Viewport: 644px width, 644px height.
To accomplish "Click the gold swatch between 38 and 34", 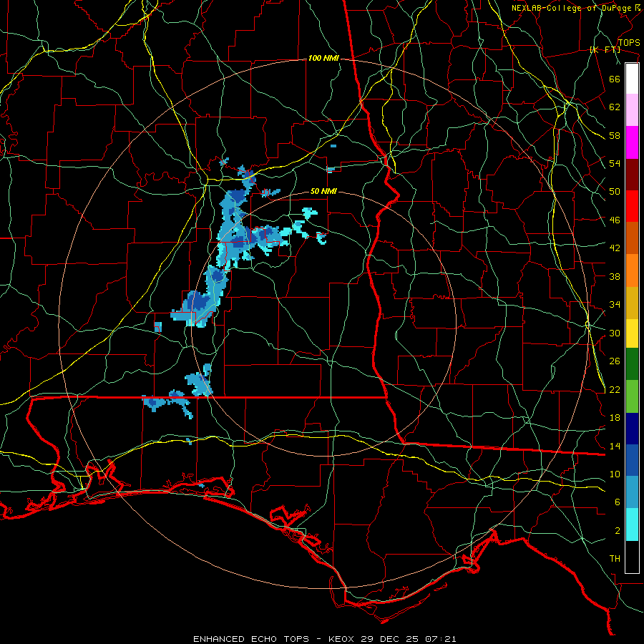I will point(632,303).
